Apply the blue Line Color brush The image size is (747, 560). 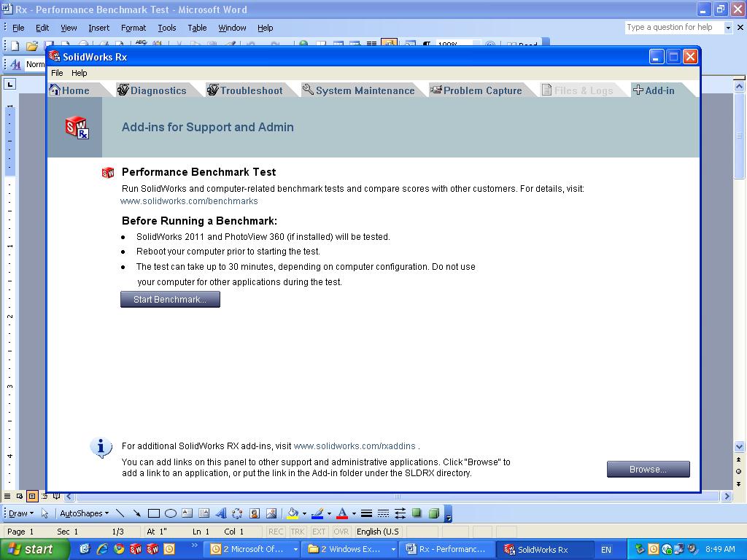pos(317,513)
